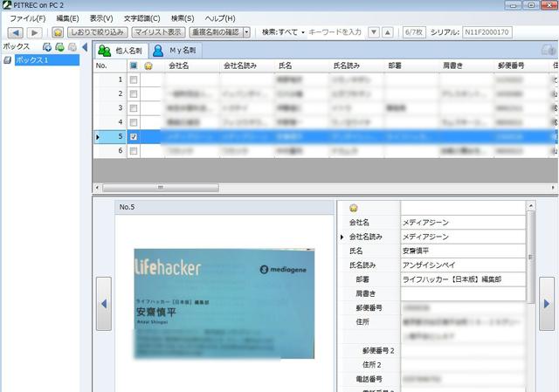This screenshot has height=392, width=559.
Task: Jump to previous search result up arrow
Action: 388,32
